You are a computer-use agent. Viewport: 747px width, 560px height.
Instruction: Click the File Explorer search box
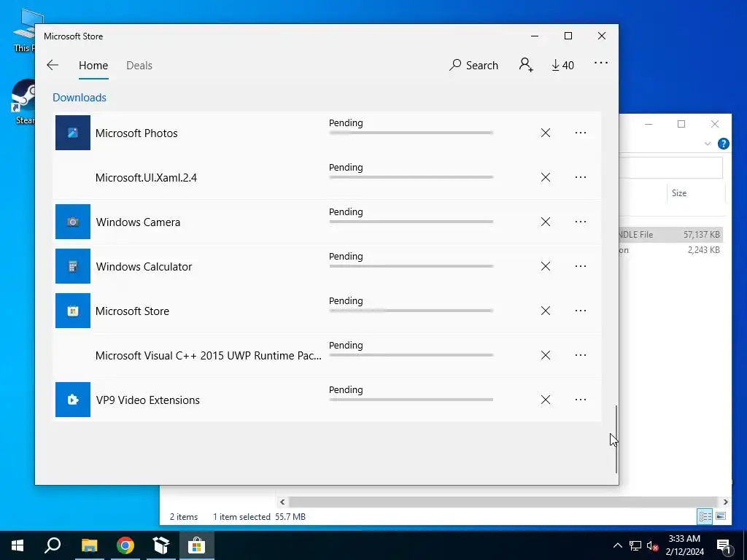point(671,168)
